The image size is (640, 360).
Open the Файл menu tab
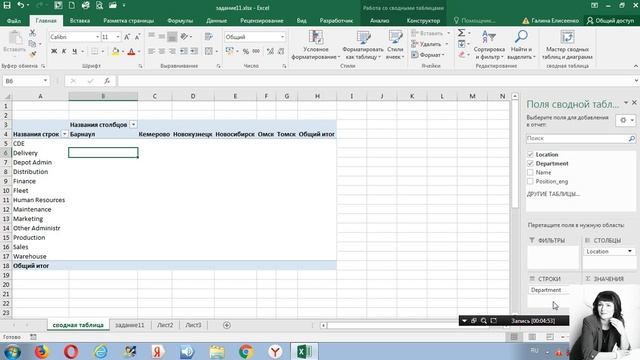pos(14,20)
